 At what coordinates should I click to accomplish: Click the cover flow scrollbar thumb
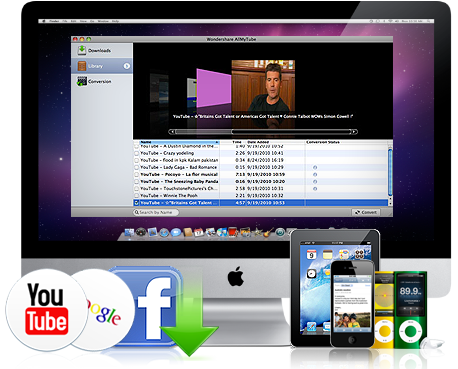(291, 132)
